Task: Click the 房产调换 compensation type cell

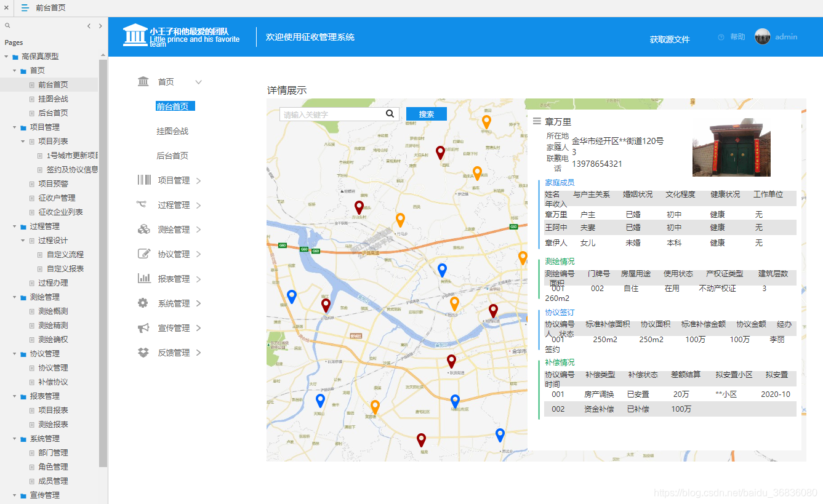Action: pos(599,394)
